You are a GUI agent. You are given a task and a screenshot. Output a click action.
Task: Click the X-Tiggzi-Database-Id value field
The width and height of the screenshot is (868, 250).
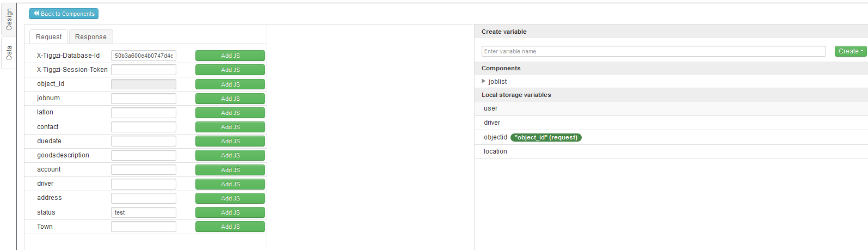(x=144, y=56)
